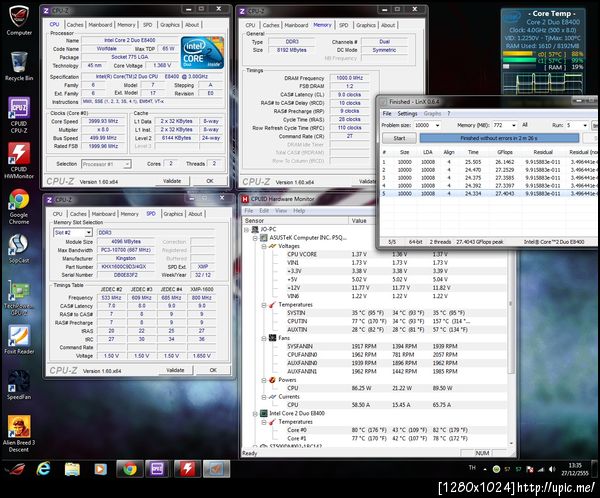Click Validate in top-left CPU-Z window
600x498 pixels.
(x=172, y=181)
